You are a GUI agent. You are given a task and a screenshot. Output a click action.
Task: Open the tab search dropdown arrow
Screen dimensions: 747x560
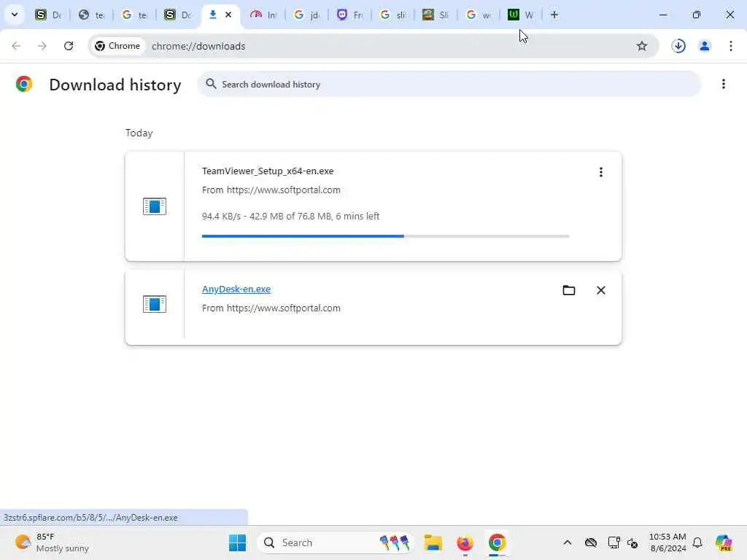click(x=15, y=15)
